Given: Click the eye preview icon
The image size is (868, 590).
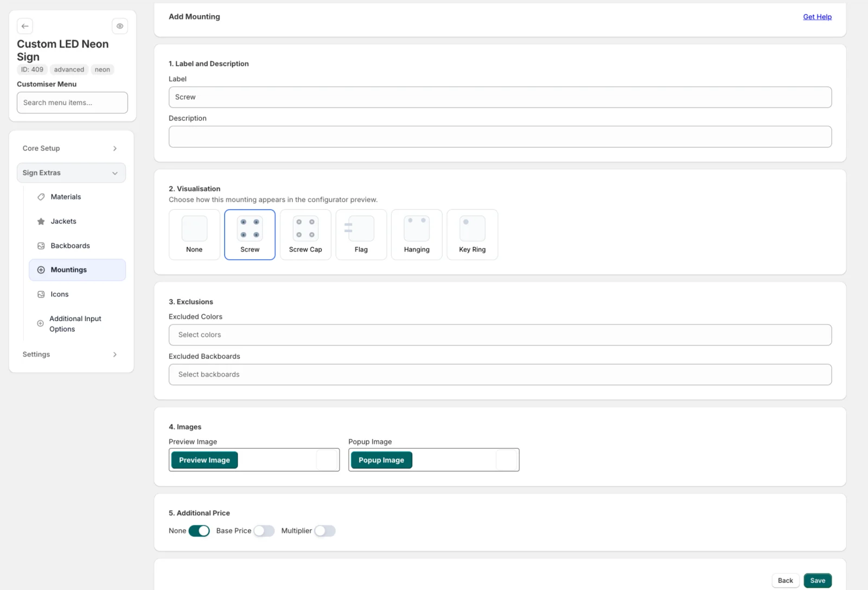Looking at the screenshot, I should click(x=120, y=26).
